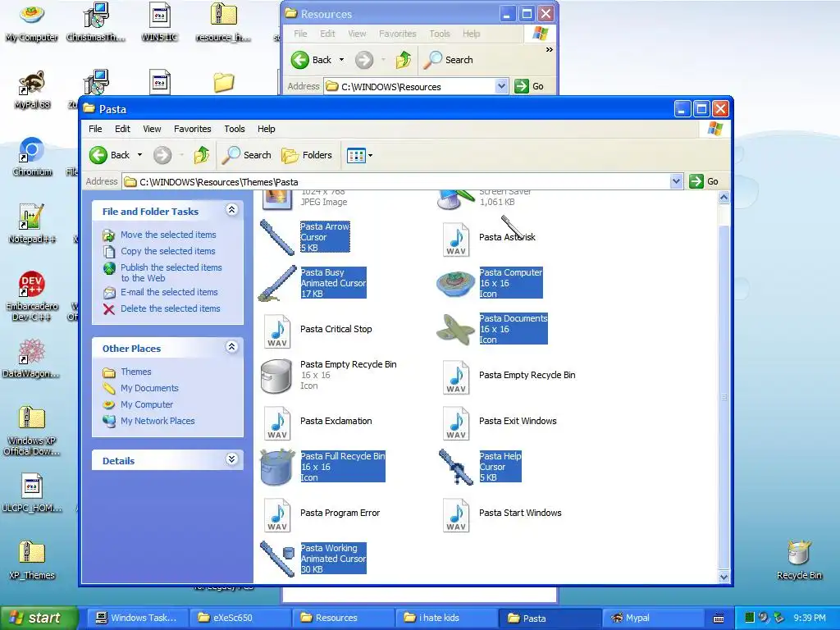Select the Pasta Empty Recycle Bin pot icon
840x630 pixels.
(277, 376)
